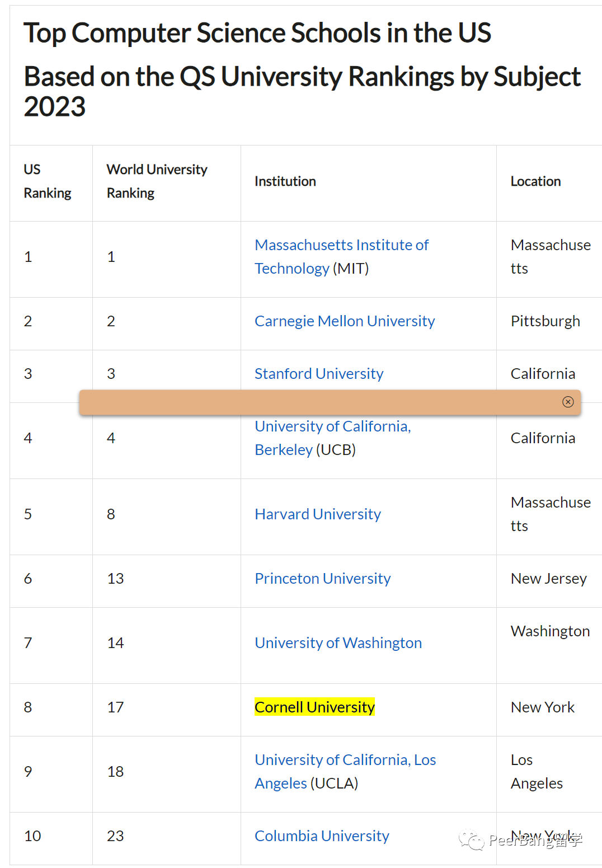Click the 'Based on the QS University Rankings' heading
The image size is (602, 868).
coord(302,91)
